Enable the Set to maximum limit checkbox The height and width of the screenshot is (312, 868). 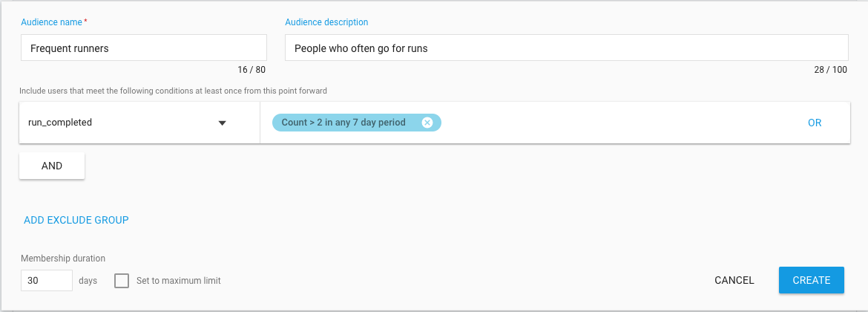tap(122, 280)
